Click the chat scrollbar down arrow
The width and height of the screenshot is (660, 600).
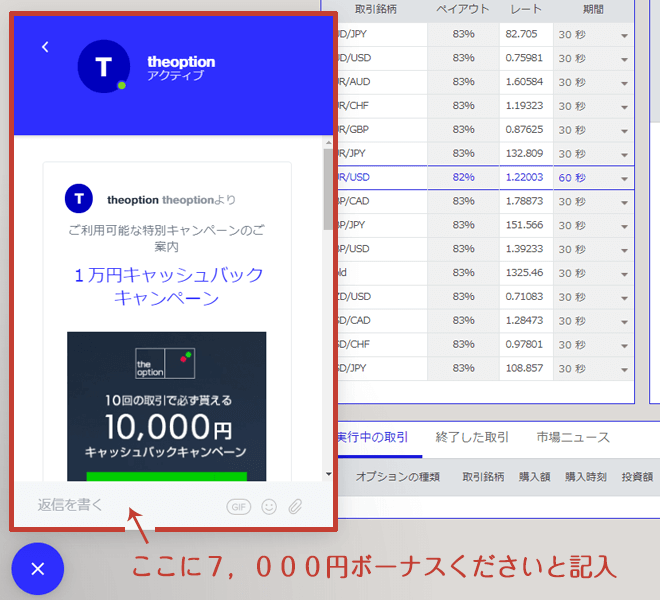pyautogui.click(x=328, y=474)
